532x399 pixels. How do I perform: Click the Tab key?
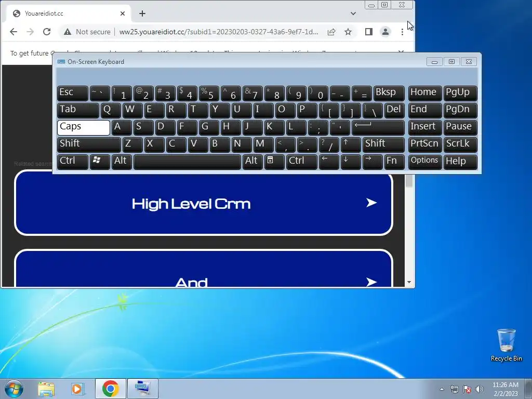click(78, 111)
